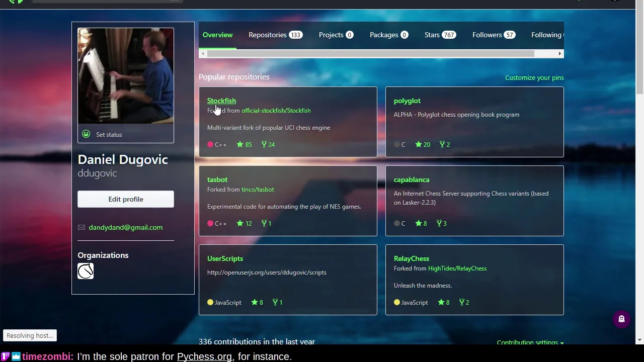Expand Contribution settings dropdown
Image resolution: width=644 pixels, height=362 pixels.
[x=530, y=342]
